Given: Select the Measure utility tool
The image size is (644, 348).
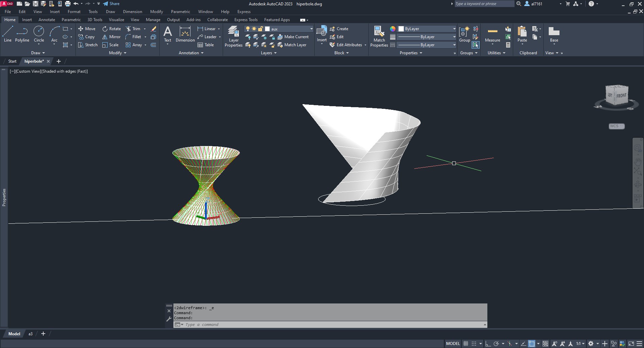Looking at the screenshot, I should (x=492, y=34).
